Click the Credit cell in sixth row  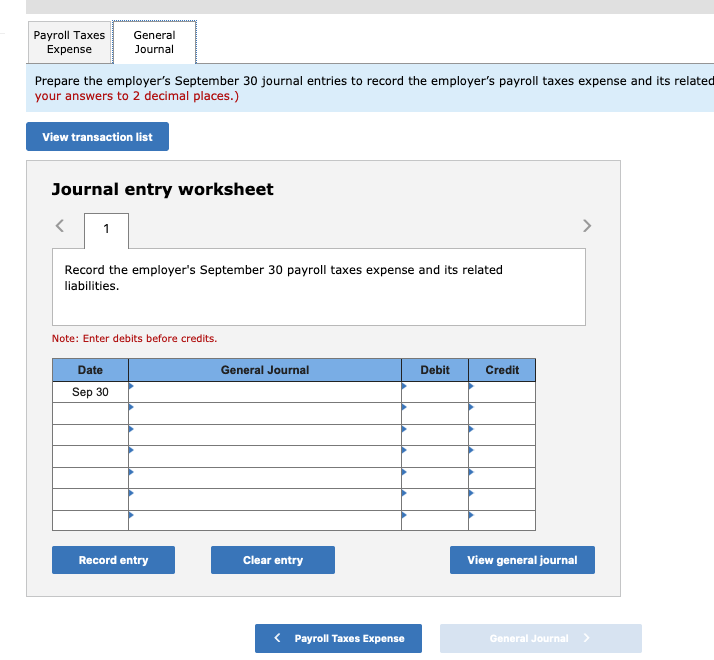click(x=502, y=499)
